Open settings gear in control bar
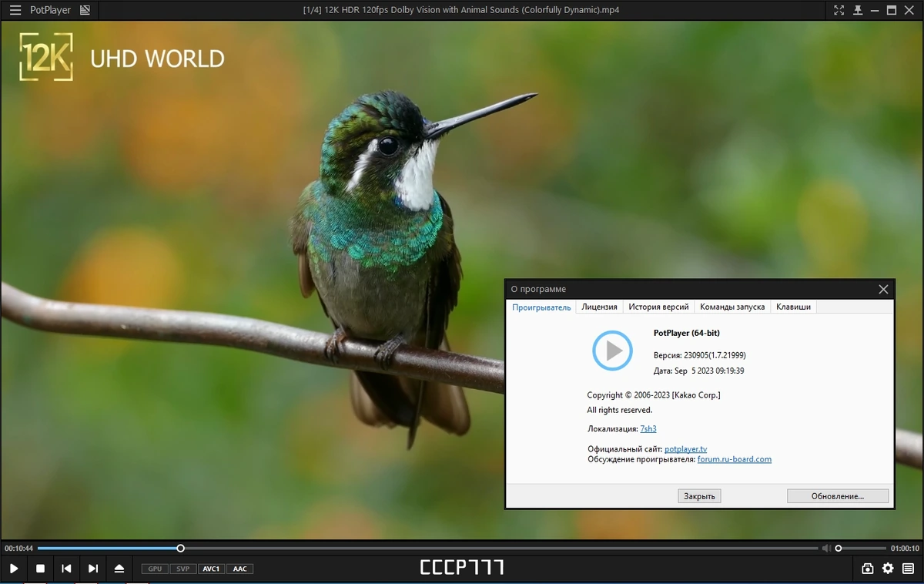 [888, 569]
